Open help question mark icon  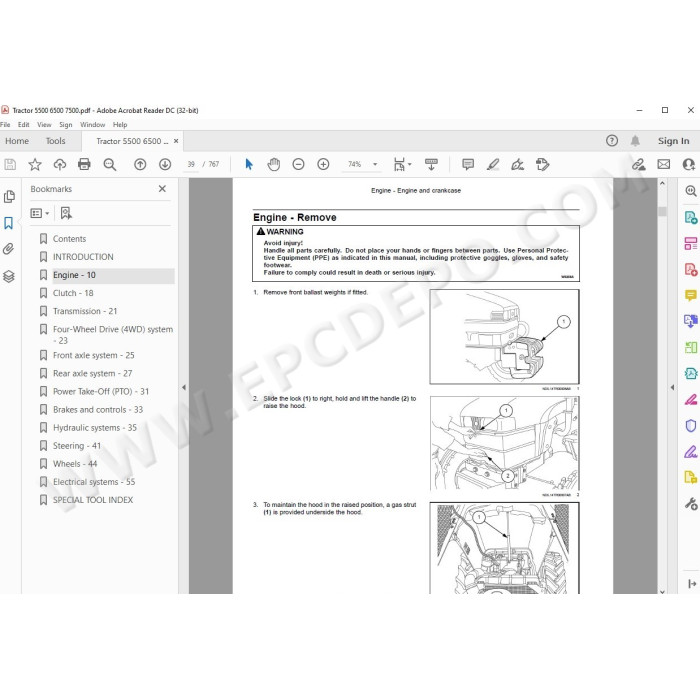[612, 141]
